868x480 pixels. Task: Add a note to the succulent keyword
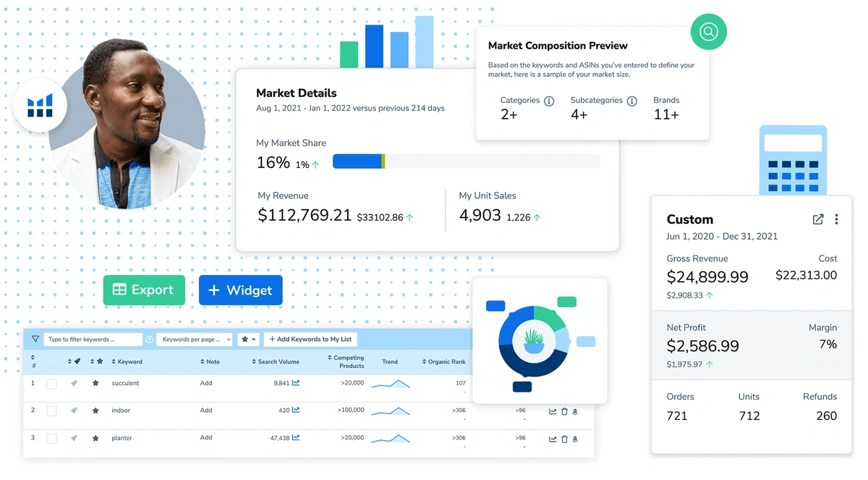[206, 383]
